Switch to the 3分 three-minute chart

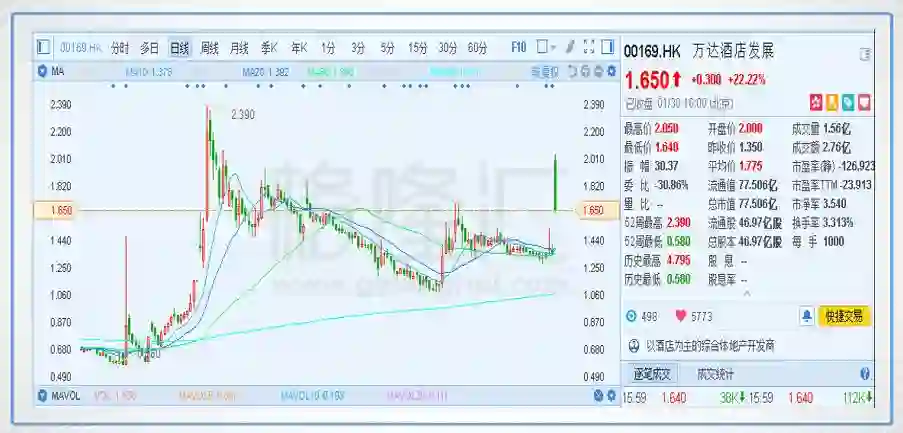pos(358,48)
